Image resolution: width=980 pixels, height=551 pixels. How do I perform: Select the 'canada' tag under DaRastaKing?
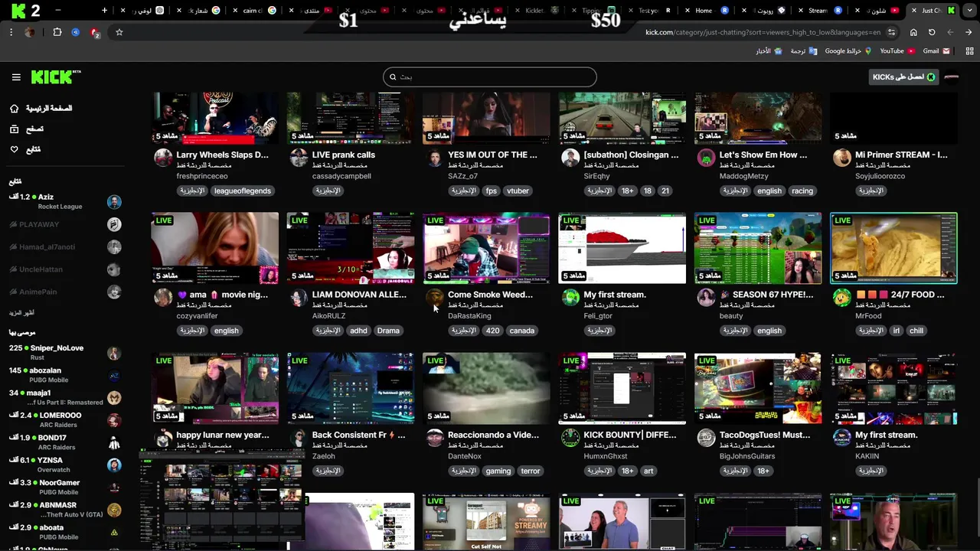coord(521,331)
